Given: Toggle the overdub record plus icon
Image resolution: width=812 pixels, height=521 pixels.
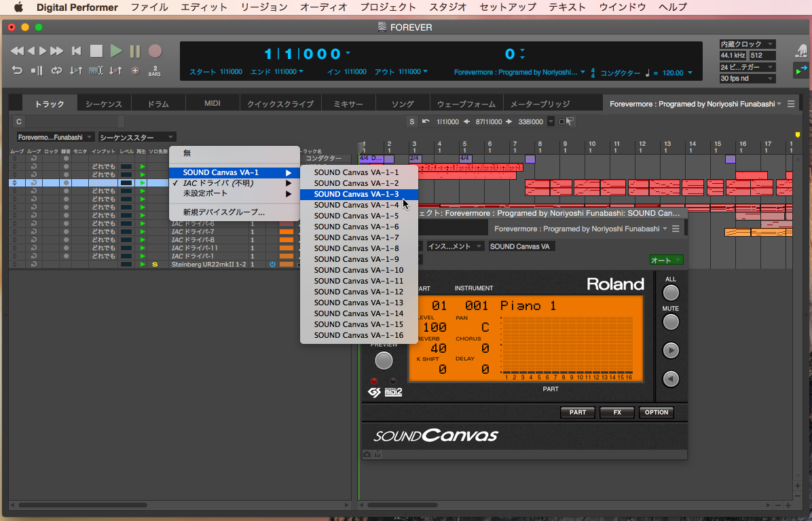Looking at the screenshot, I should [135, 71].
